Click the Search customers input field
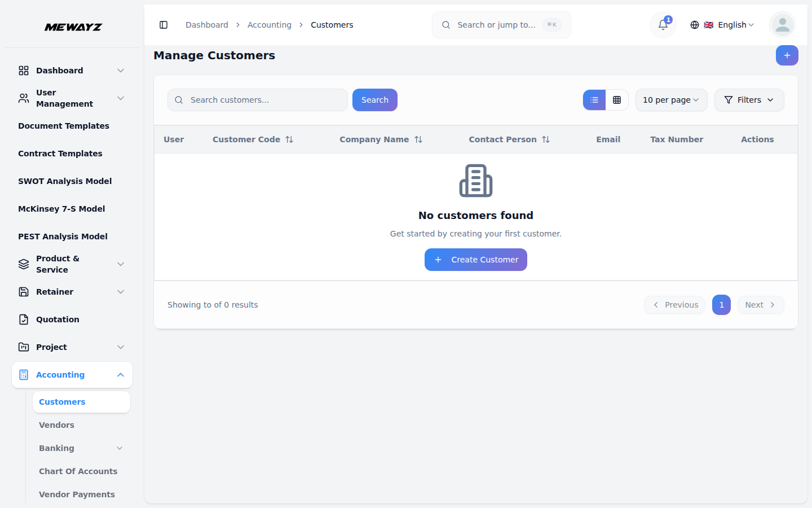The width and height of the screenshot is (812, 508). [257, 100]
